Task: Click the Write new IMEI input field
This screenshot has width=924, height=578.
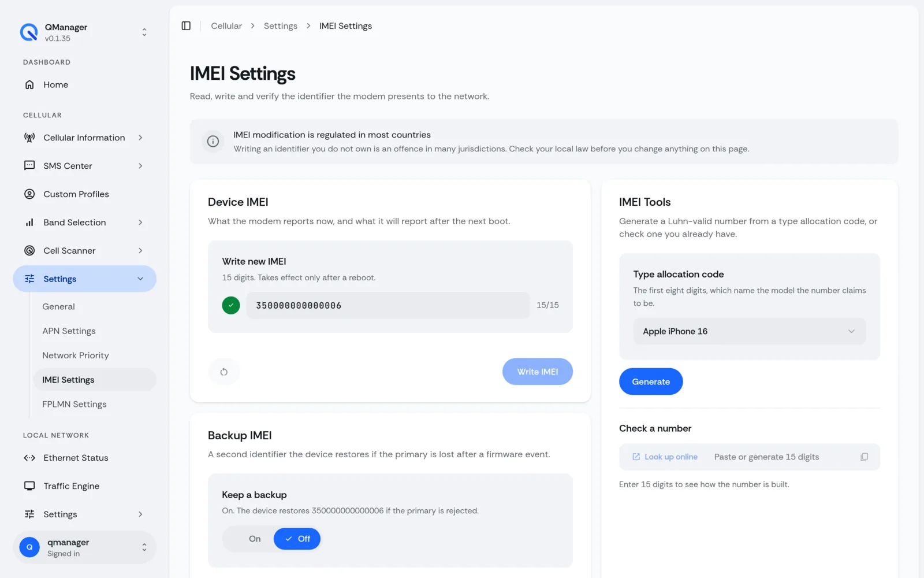Action: click(x=388, y=305)
